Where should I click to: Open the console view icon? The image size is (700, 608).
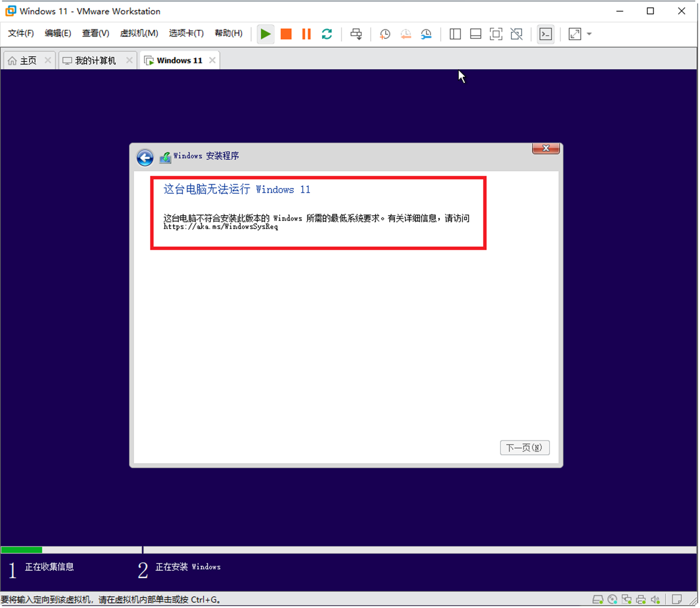[x=546, y=34]
